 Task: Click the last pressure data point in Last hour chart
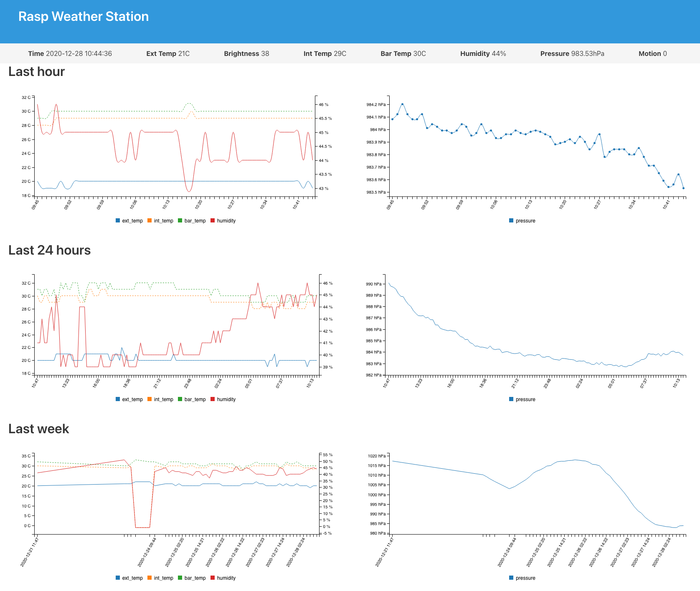pos(683,188)
